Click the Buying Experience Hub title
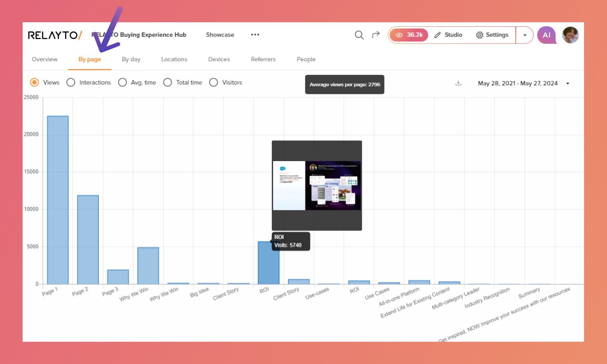 139,35
